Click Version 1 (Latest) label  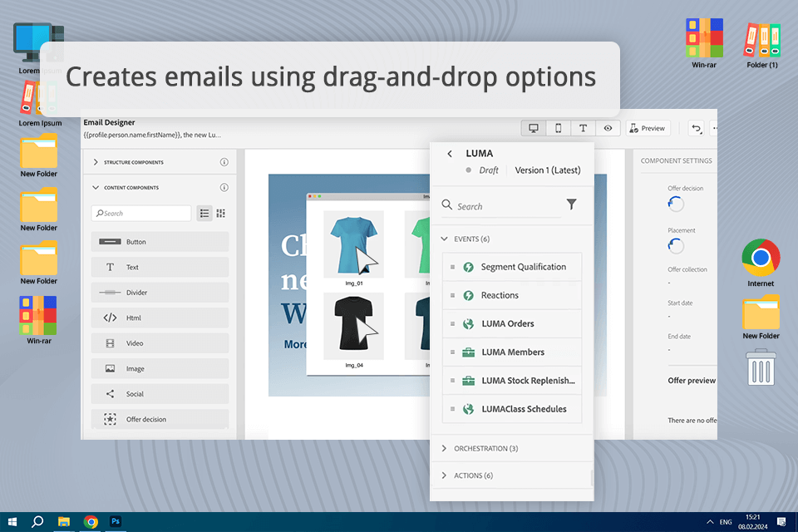pos(548,170)
